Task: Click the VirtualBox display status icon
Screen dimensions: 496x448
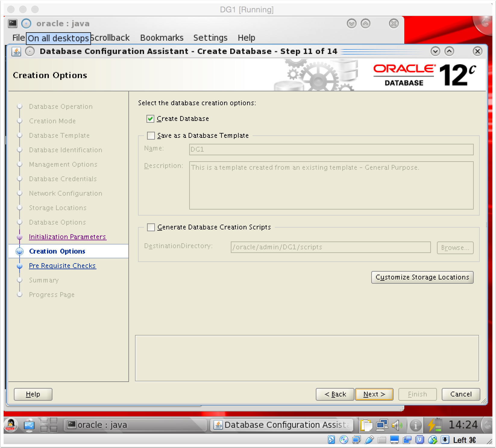Action: (394, 440)
